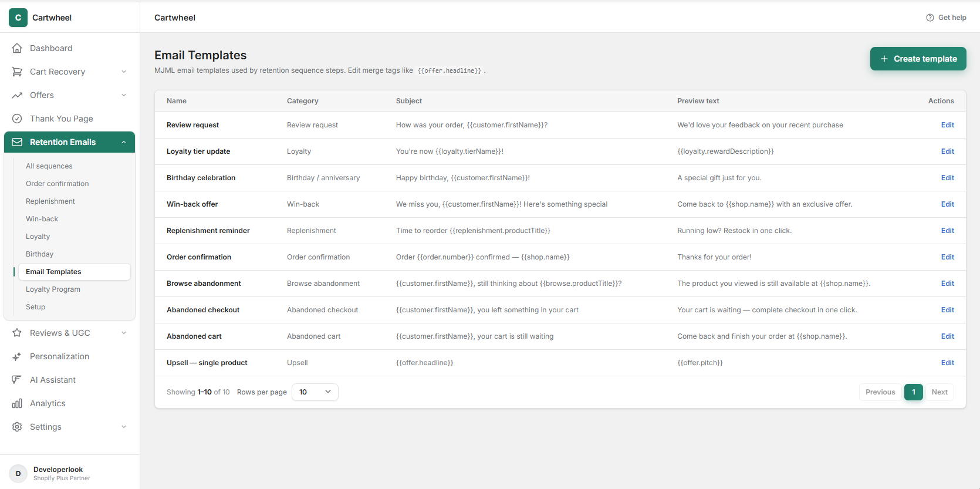Open the Birthday sequence sidebar item
Viewport: 980px width, 489px height.
pyautogui.click(x=75, y=254)
